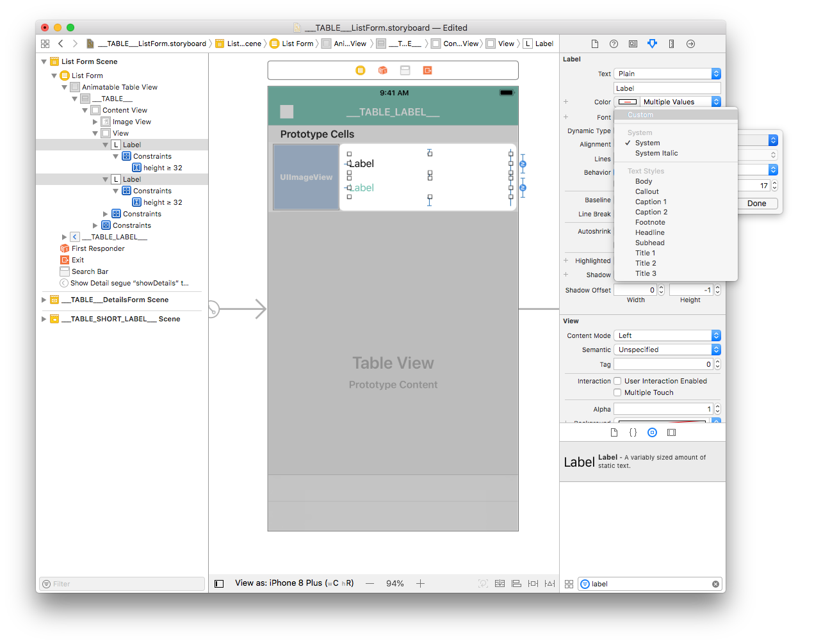Open the Content Mode dropdown
Image resolution: width=830 pixels, height=644 pixels.
pyautogui.click(x=667, y=335)
